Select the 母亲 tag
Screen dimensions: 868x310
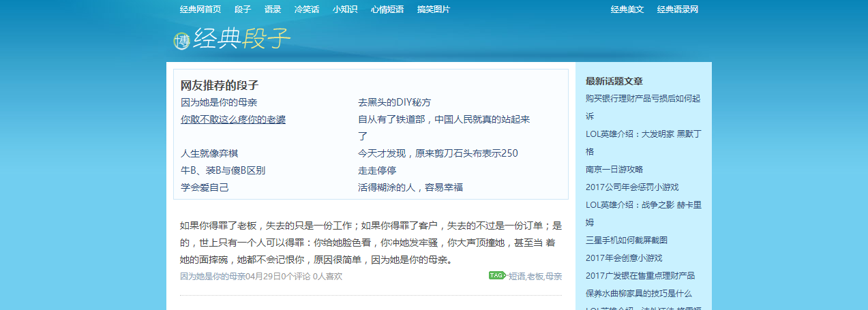(554, 277)
